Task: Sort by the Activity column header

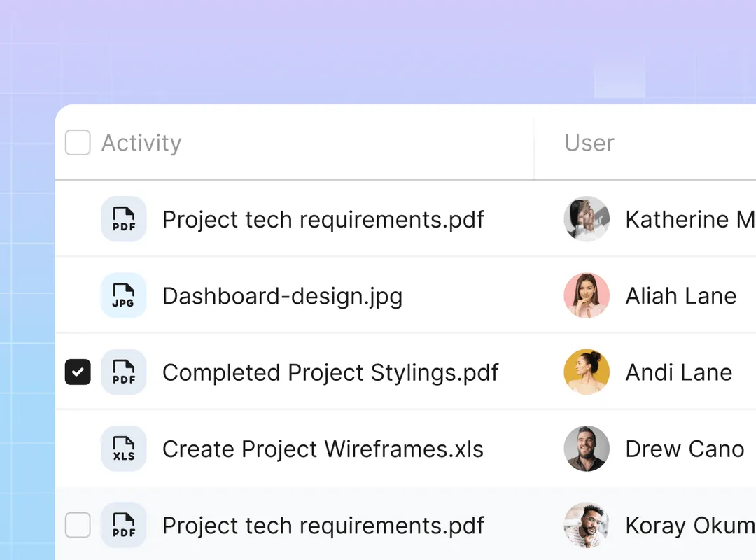Action: coord(141,143)
